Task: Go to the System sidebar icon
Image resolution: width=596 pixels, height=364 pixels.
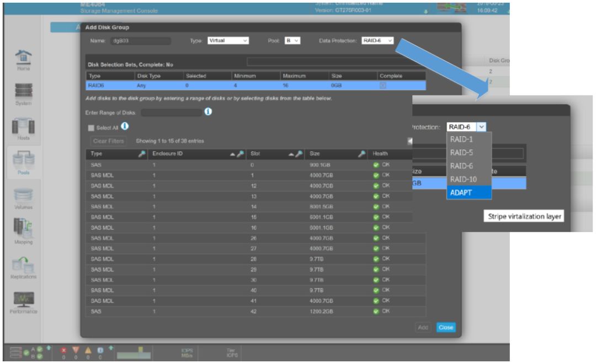Action: click(x=23, y=91)
